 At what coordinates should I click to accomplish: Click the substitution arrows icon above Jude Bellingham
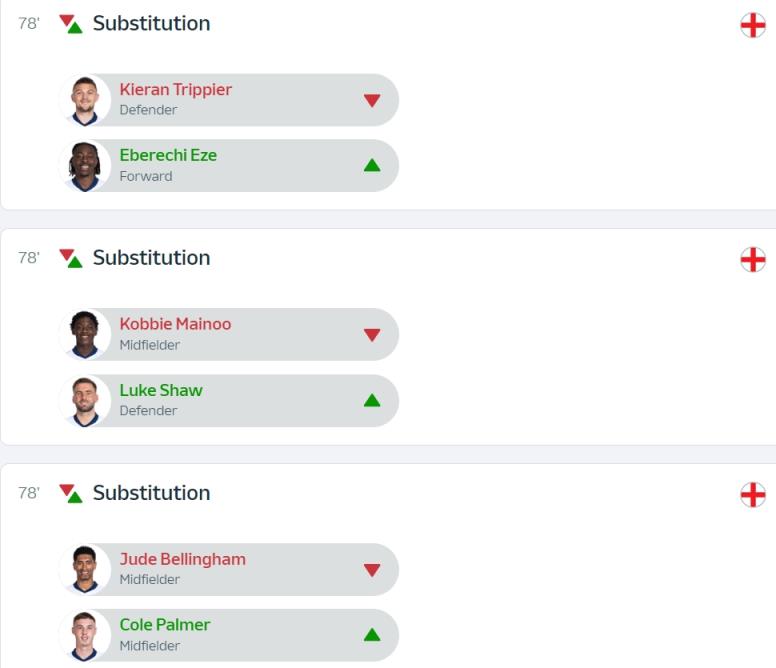(x=70, y=493)
